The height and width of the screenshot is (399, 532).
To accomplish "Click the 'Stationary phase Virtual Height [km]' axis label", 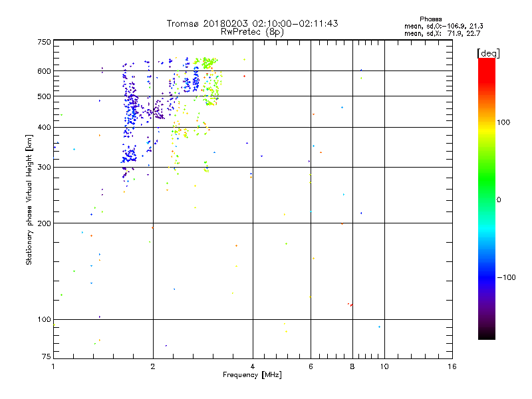I will [29, 199].
